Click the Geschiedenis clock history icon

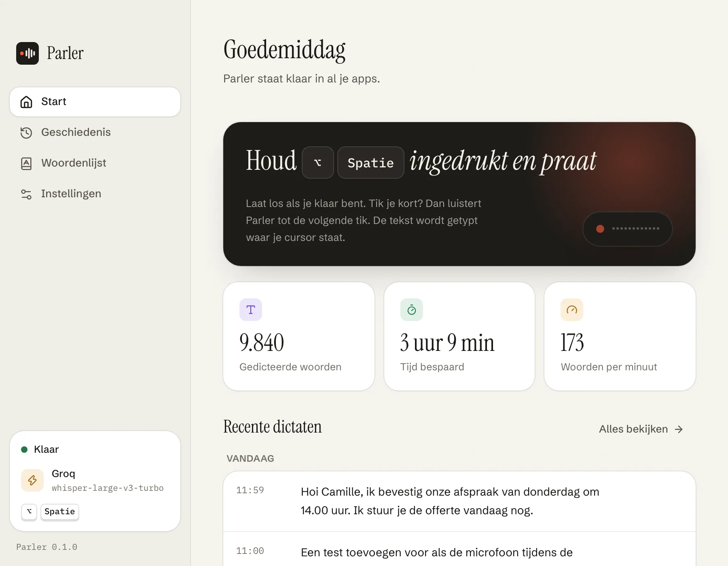click(26, 133)
